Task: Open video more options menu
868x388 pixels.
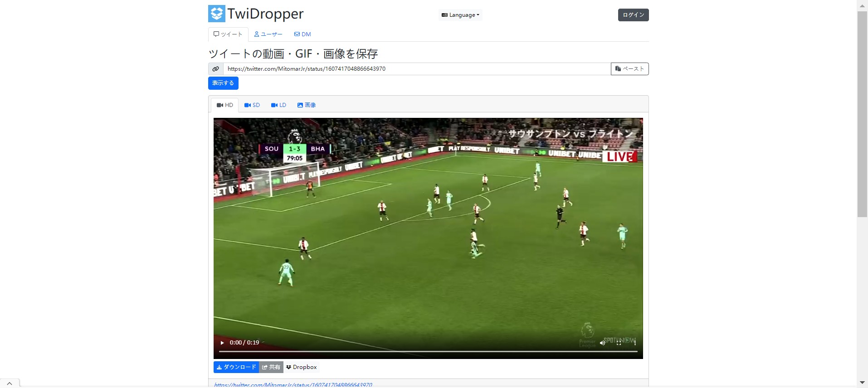Action: click(635, 343)
